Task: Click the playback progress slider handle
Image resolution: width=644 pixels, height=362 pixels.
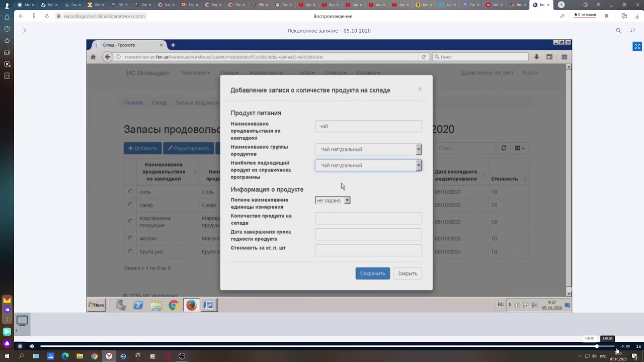Action: [597, 346]
